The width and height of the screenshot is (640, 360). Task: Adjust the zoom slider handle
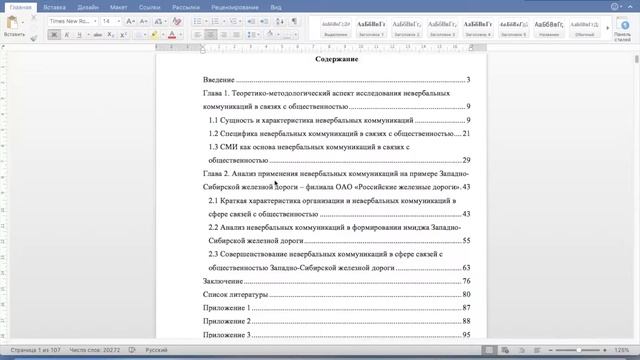point(578,350)
